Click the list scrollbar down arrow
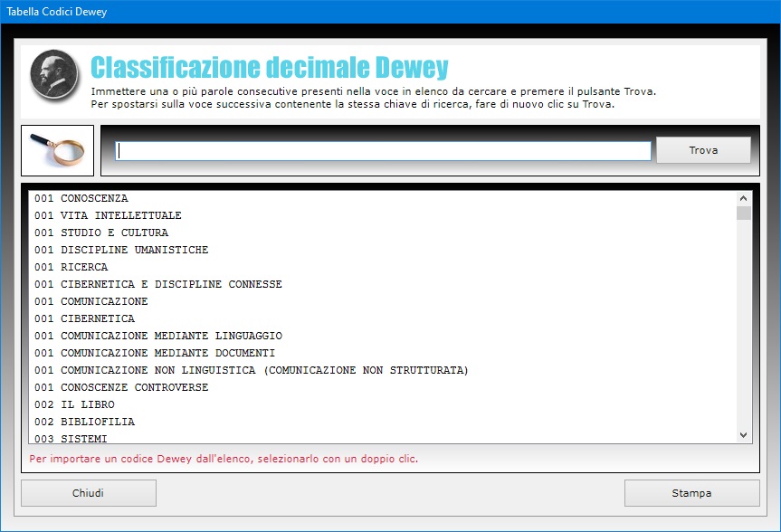Viewport: 781px width, 532px height. point(744,435)
